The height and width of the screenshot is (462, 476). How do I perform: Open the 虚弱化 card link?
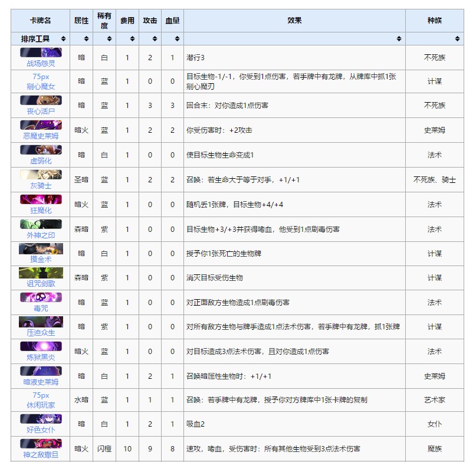click(41, 160)
